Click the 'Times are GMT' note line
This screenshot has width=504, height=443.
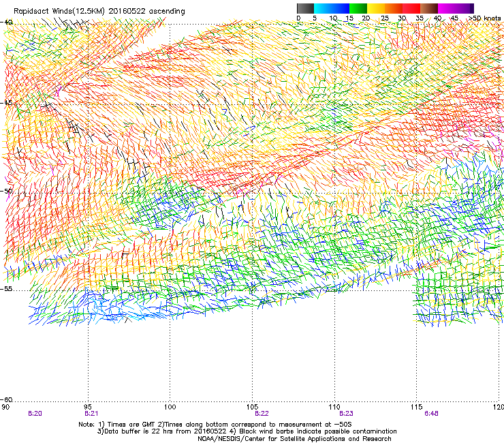(x=215, y=425)
